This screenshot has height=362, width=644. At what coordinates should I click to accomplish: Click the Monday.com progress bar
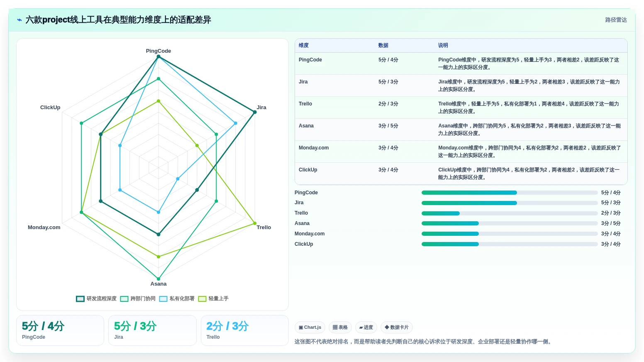510,234
